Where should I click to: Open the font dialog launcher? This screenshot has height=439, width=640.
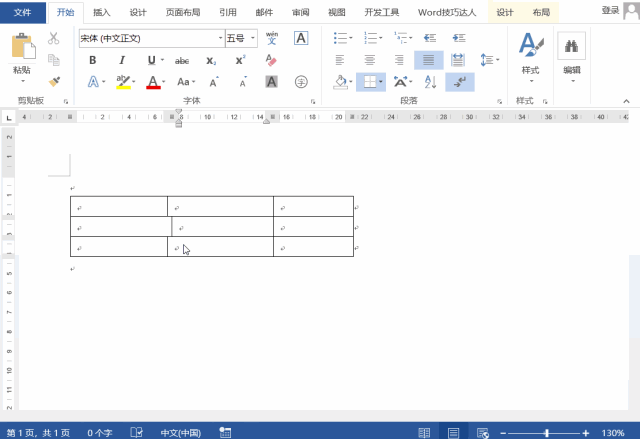point(313,101)
